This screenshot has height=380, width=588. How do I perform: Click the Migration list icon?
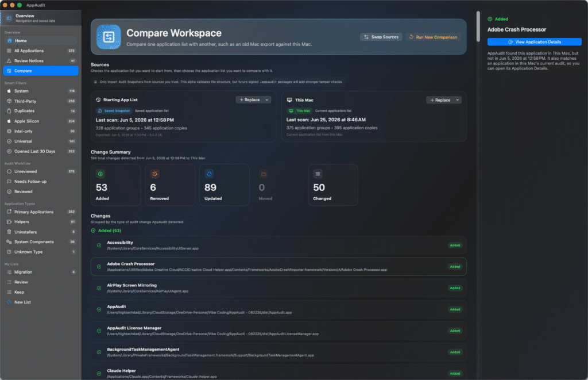pos(9,272)
